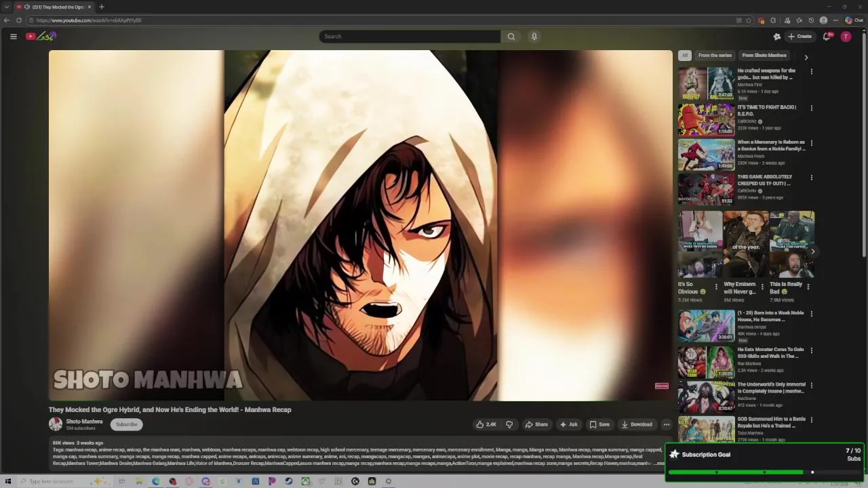Open 'IT'S TIME TO FIGHT BACK' thumbnail
Image resolution: width=868 pixels, height=488 pixels.
tap(706, 119)
